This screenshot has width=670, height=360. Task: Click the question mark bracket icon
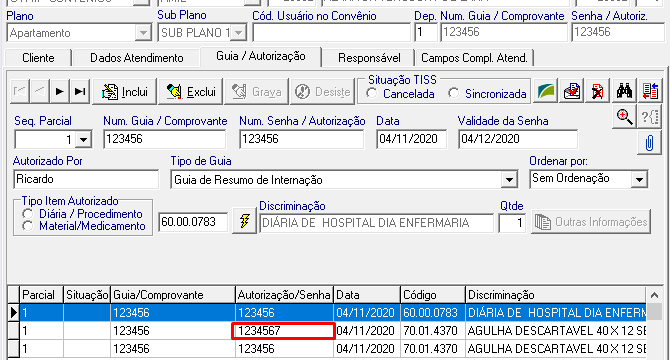coord(650,117)
